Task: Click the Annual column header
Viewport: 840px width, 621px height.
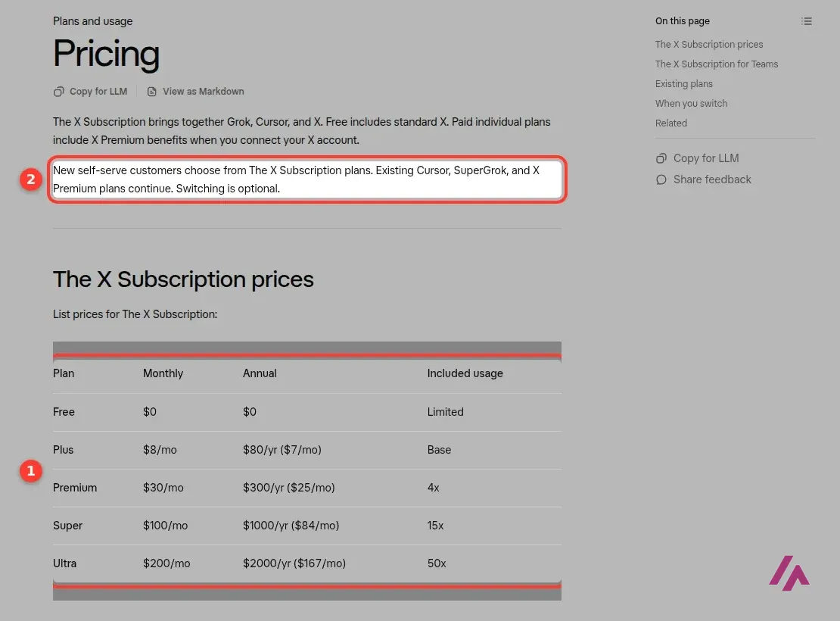Action: (260, 373)
